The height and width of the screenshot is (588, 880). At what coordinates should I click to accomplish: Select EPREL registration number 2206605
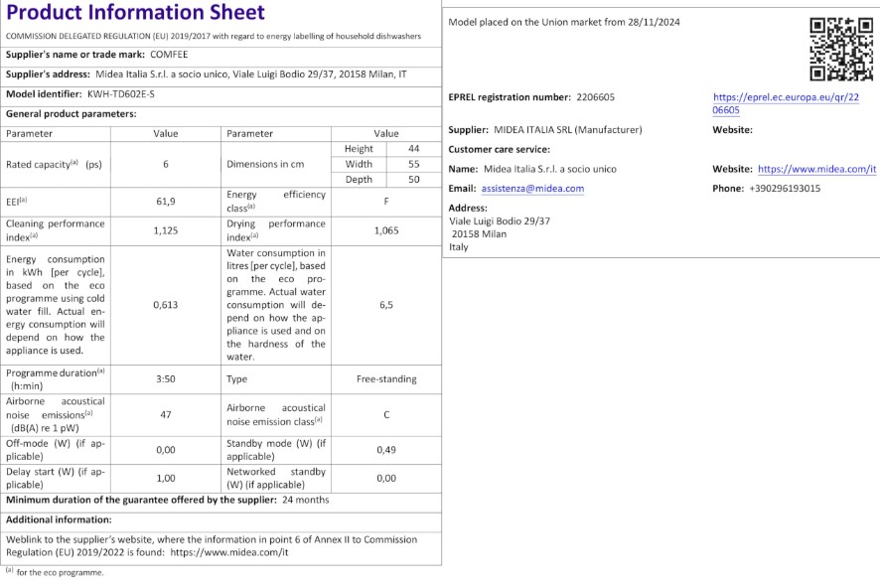pos(595,96)
